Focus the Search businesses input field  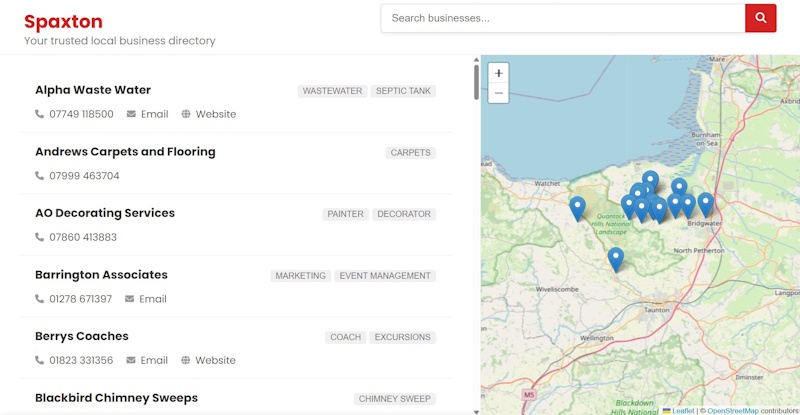[563, 18]
